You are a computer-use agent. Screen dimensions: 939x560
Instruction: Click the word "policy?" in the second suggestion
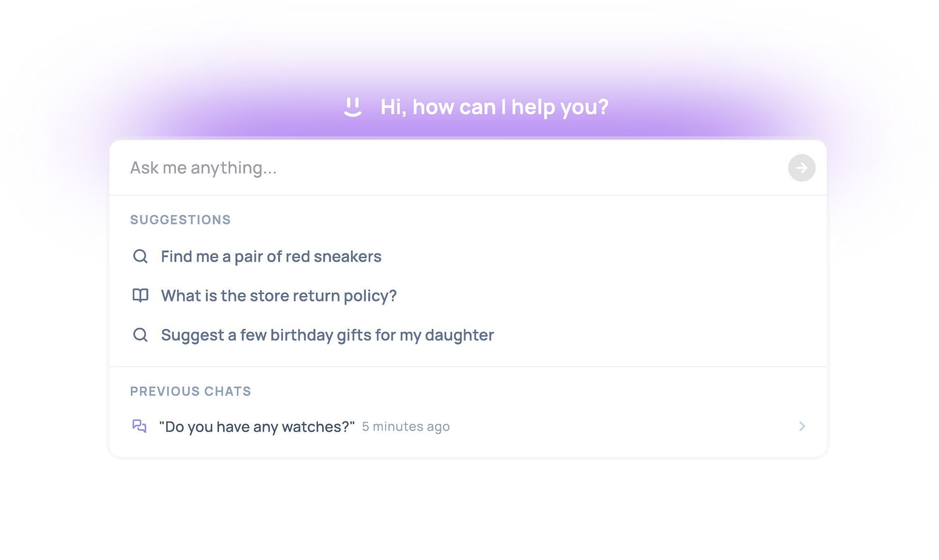pos(370,296)
